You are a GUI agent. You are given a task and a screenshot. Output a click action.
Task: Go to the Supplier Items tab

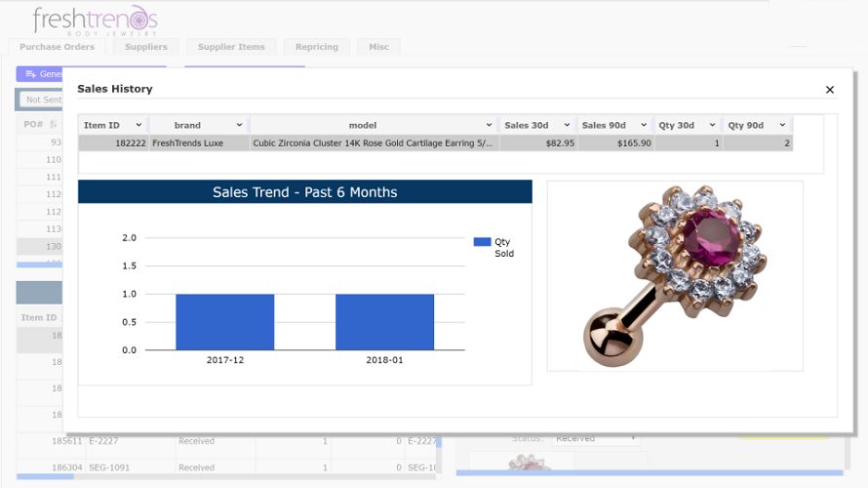[x=230, y=47]
